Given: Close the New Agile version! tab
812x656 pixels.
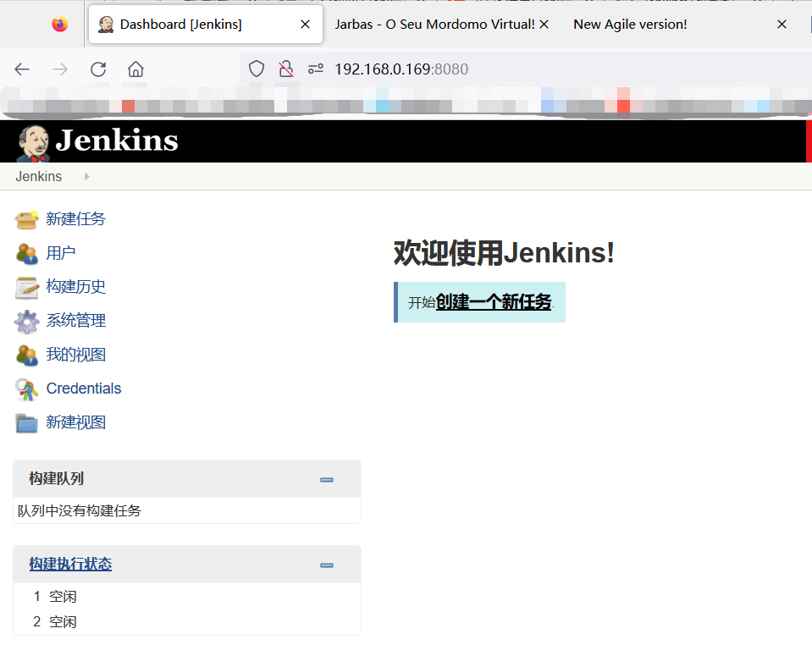Looking at the screenshot, I should click(x=782, y=25).
